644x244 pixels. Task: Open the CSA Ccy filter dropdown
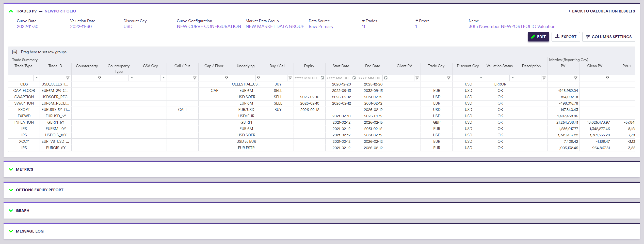[x=164, y=78]
